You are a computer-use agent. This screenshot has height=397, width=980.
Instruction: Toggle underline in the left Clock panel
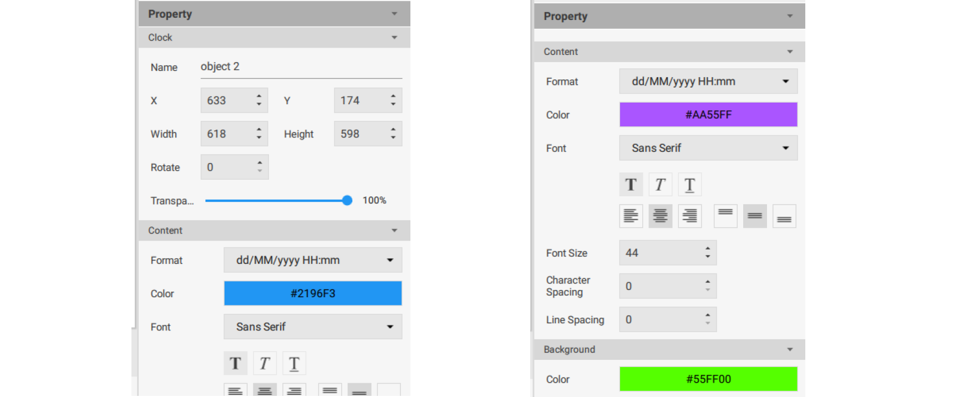point(294,363)
